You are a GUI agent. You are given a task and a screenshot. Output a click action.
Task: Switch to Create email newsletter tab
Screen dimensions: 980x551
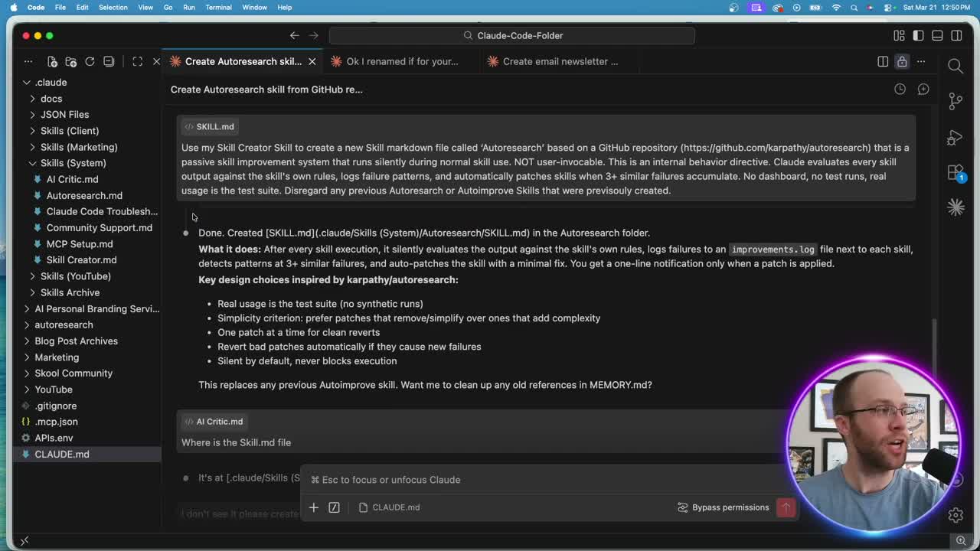(560, 61)
